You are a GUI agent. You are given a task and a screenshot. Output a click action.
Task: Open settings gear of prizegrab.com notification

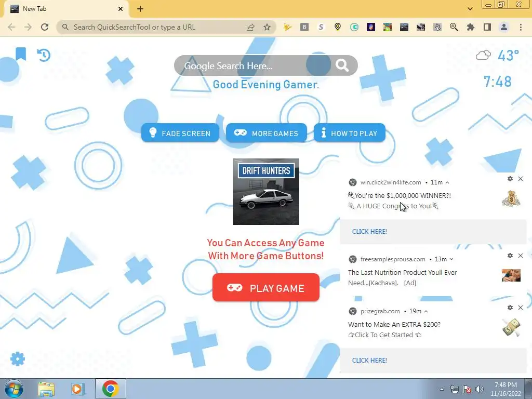510,308
